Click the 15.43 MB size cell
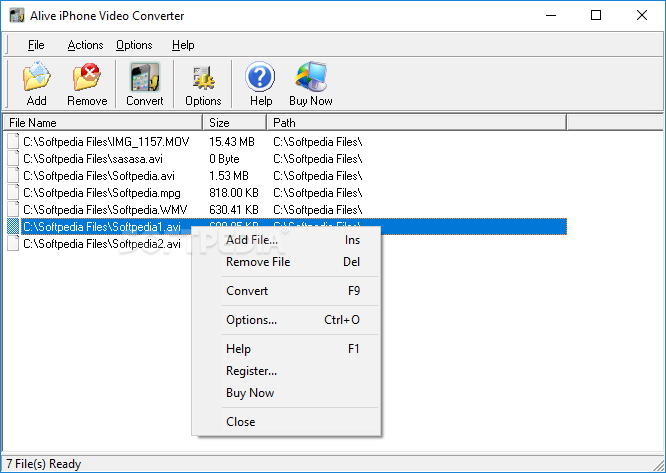Image resolution: width=666 pixels, height=473 pixels. click(x=232, y=142)
